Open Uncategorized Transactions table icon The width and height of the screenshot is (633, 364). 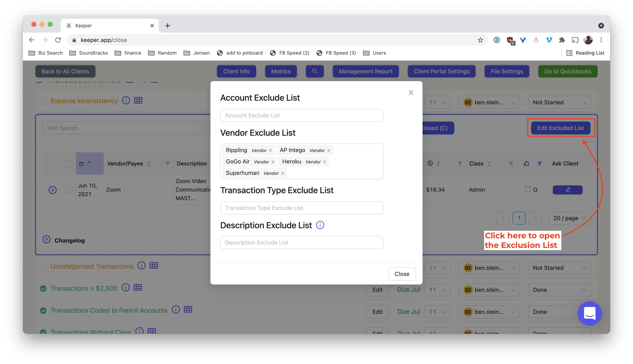point(154,266)
